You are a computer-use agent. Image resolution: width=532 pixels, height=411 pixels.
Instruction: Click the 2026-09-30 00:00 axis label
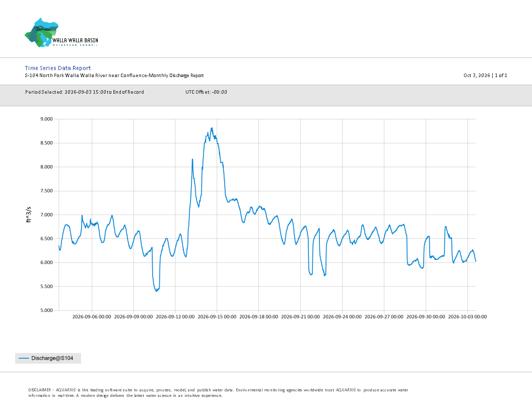(x=426, y=317)
